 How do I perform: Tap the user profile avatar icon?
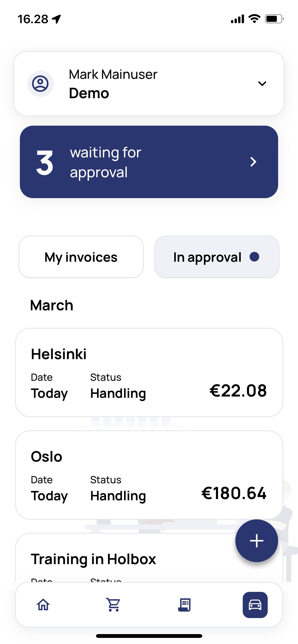click(40, 83)
